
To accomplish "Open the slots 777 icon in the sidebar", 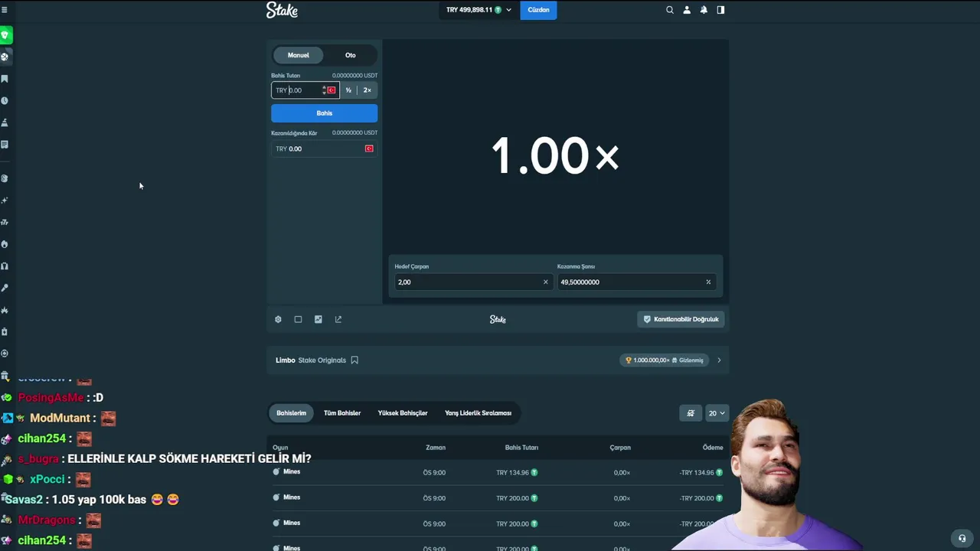I will (x=5, y=222).
